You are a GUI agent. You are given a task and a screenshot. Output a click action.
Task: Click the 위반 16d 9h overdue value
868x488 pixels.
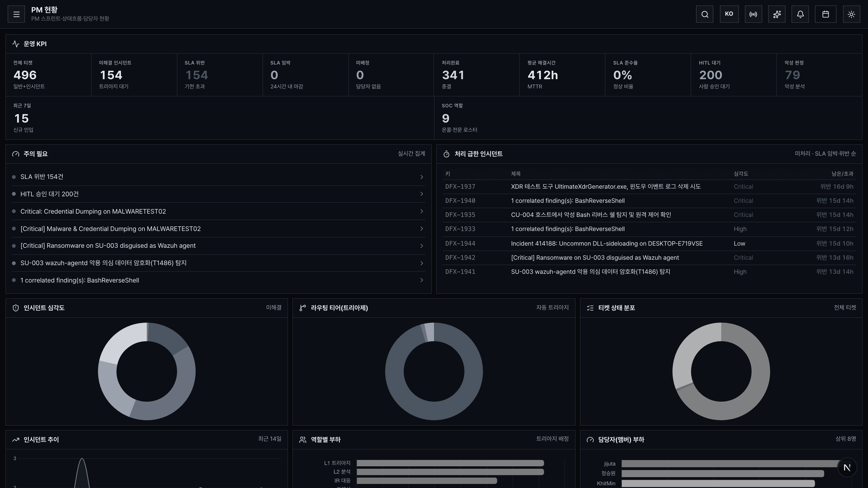coord(837,187)
